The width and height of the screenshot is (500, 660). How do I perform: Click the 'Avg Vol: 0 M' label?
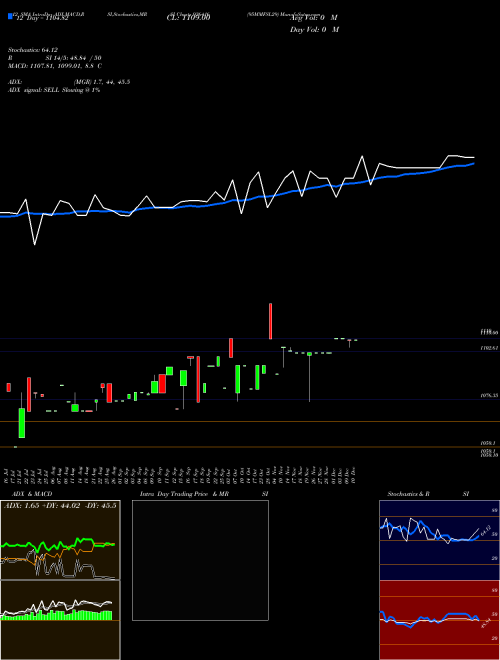coord(314,18)
